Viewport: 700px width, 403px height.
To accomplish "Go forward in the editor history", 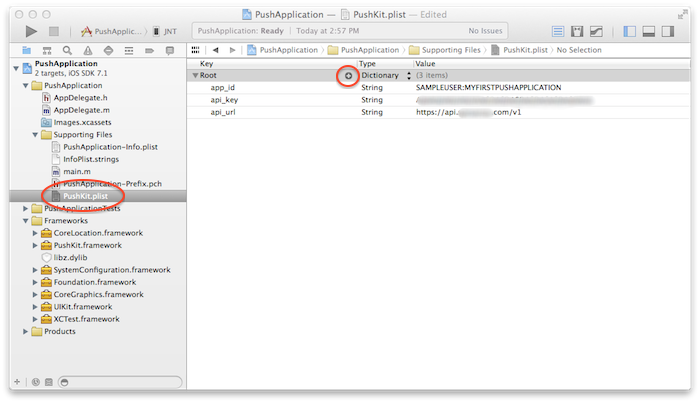I will pyautogui.click(x=232, y=50).
